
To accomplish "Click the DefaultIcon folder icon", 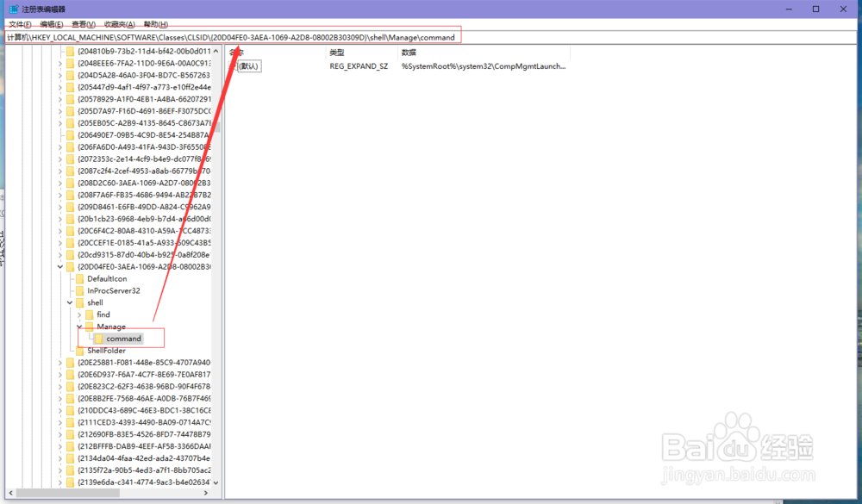I will [x=79, y=278].
